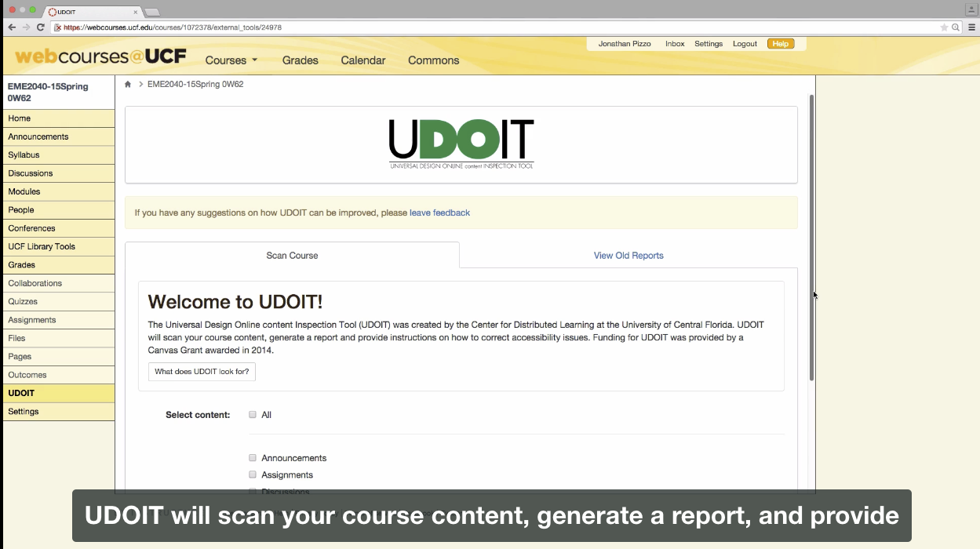The height and width of the screenshot is (549, 980).
Task: Enable the All content checkbox
Action: [x=253, y=414]
